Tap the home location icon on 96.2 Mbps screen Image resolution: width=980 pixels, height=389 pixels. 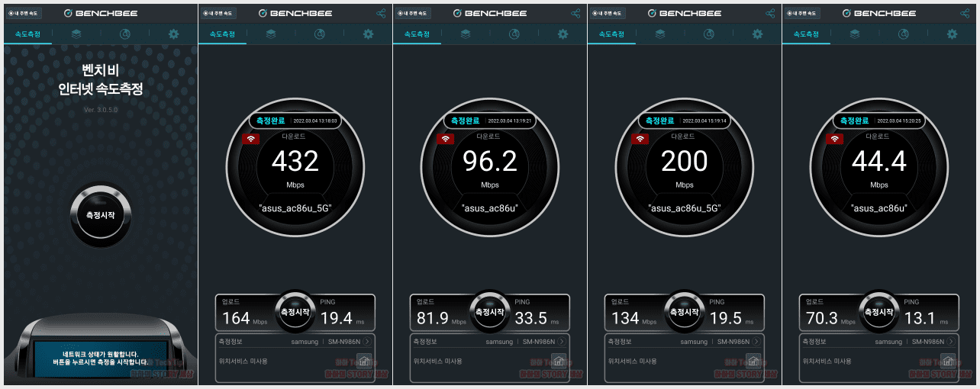click(559, 361)
